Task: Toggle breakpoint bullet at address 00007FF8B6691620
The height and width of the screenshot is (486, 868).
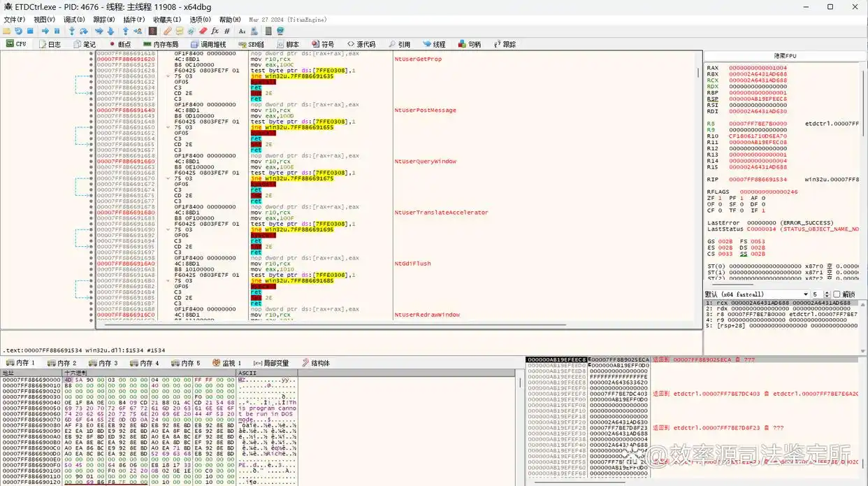Action: pos(91,59)
